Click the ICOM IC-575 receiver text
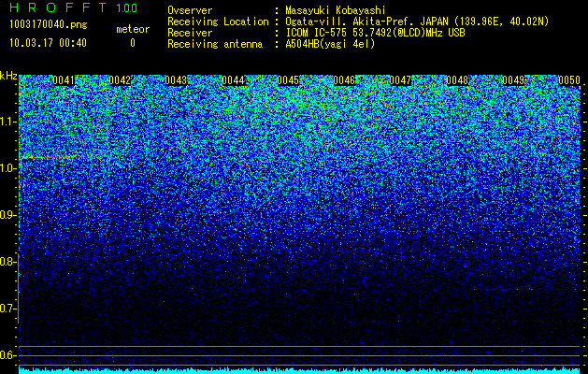The width and height of the screenshot is (588, 374). point(375,33)
